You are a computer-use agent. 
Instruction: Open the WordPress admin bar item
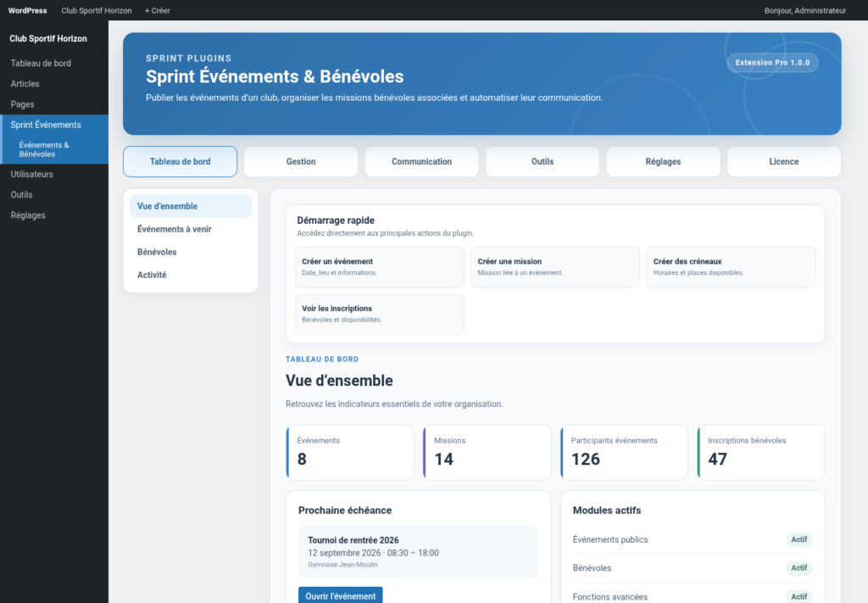point(27,10)
